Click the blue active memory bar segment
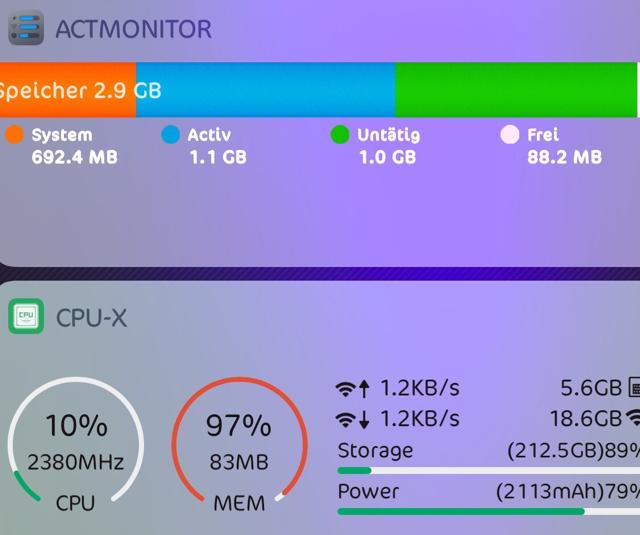The image size is (640, 535). pos(266,90)
